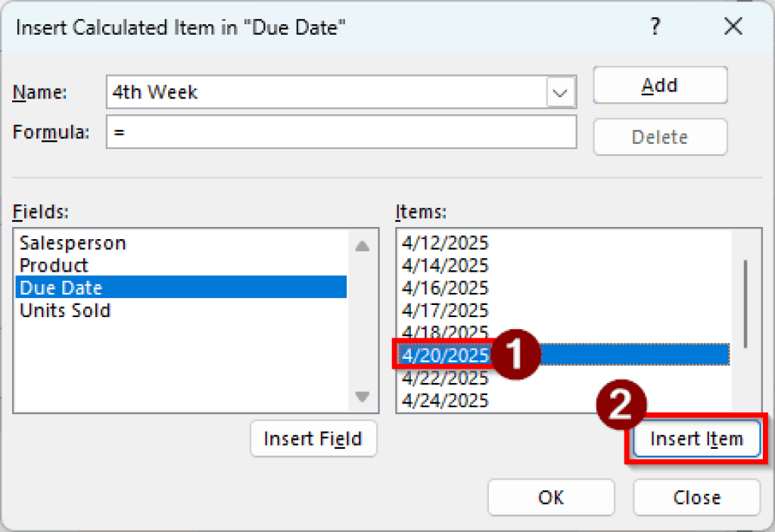Open the Name dropdown arrow
The image size is (775, 532).
tap(559, 92)
